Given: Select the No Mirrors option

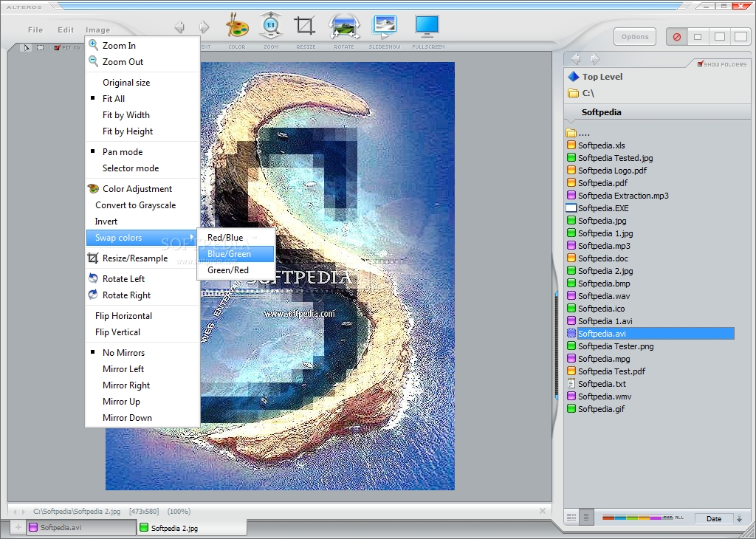Looking at the screenshot, I should click(142, 353).
